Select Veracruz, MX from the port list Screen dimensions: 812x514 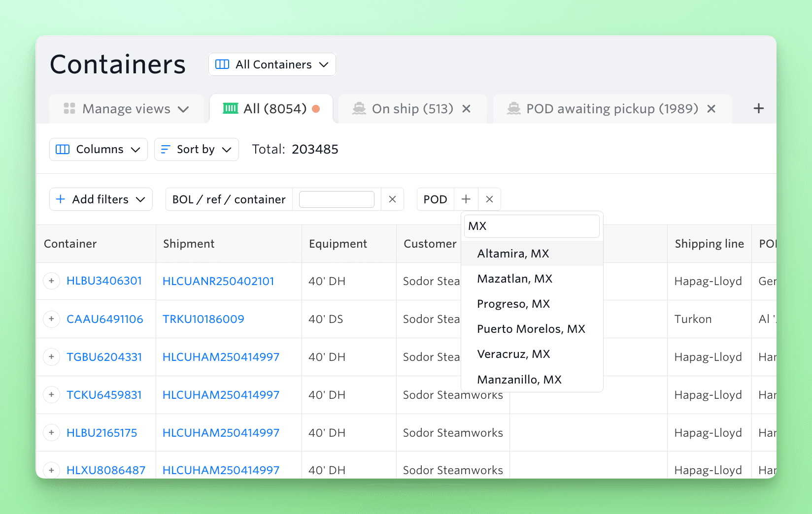coord(513,354)
